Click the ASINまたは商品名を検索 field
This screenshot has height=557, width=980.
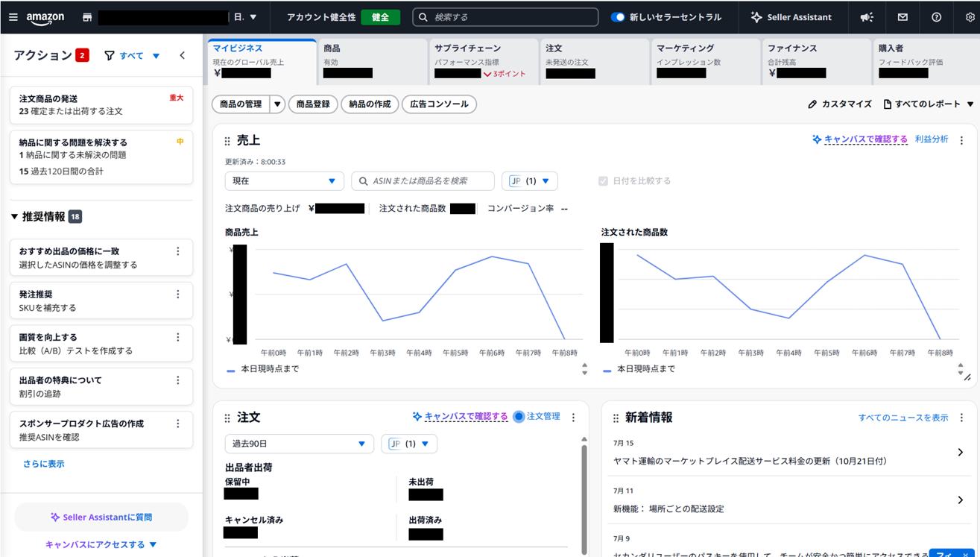(x=423, y=181)
